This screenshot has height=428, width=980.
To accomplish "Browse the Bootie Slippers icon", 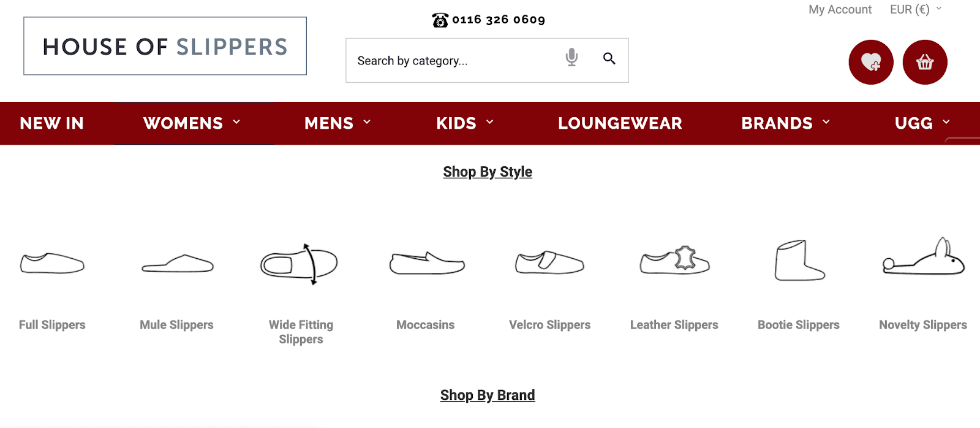I will coord(799,261).
